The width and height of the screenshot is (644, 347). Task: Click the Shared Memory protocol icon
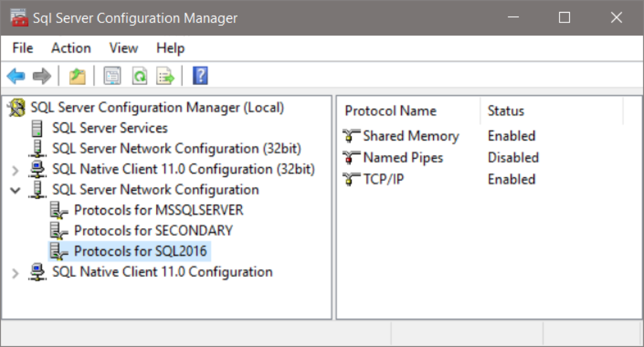coord(351,136)
